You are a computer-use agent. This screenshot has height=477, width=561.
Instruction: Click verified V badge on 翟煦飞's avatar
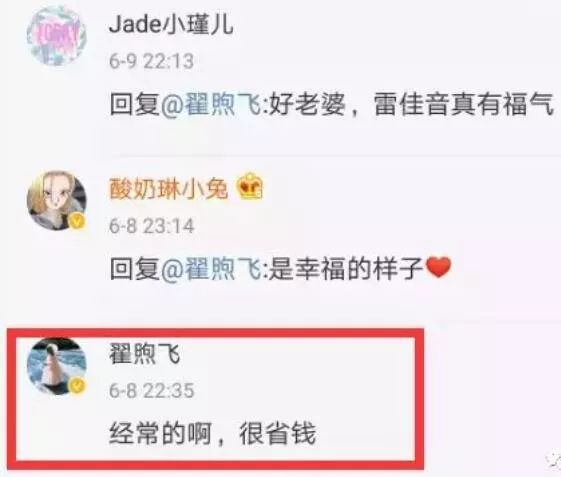coord(77,386)
